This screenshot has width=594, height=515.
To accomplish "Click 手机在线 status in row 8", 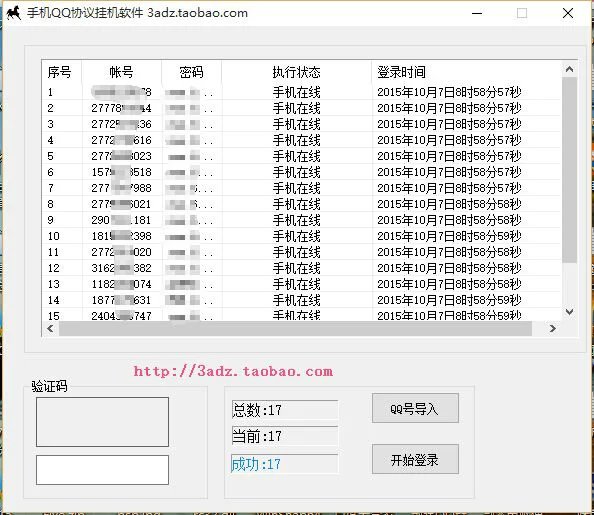I will click(297, 204).
